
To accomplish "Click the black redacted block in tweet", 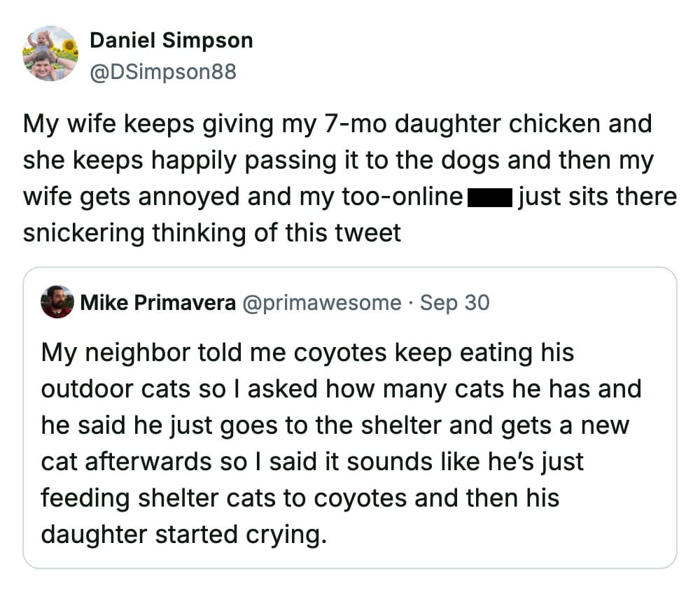I will [x=490, y=197].
